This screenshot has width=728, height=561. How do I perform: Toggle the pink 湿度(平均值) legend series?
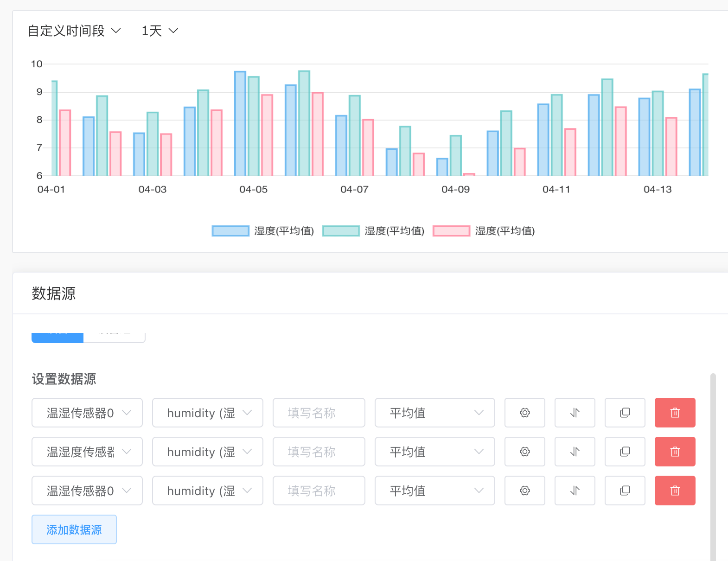(484, 231)
